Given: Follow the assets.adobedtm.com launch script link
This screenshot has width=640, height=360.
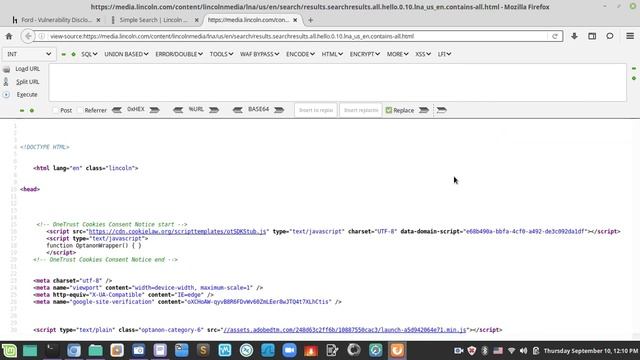Looking at the screenshot, I should [x=344, y=330].
